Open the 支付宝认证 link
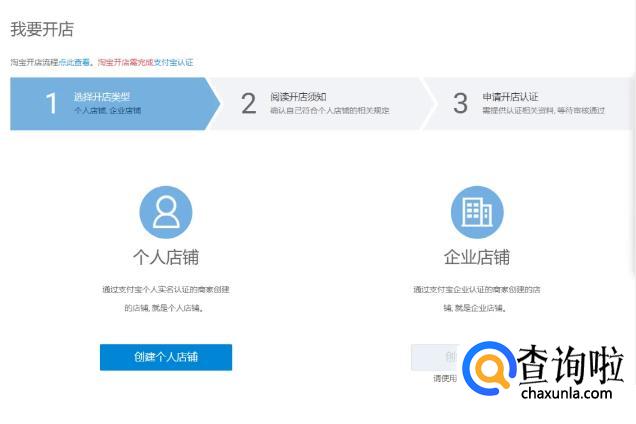 (x=174, y=62)
